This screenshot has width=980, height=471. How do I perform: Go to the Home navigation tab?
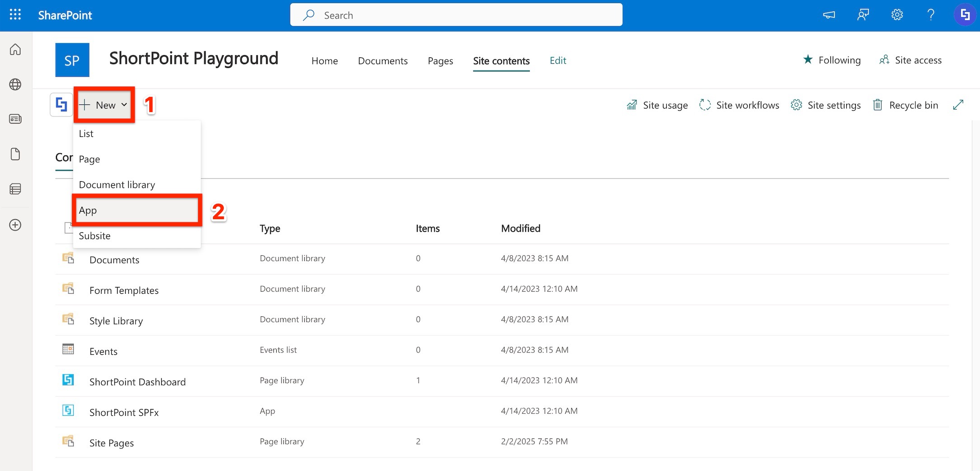325,61
